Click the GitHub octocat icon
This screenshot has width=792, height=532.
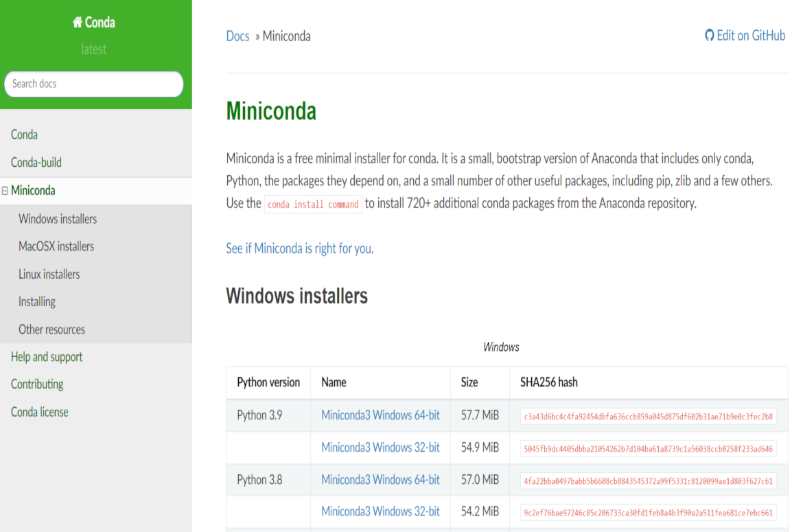click(709, 36)
